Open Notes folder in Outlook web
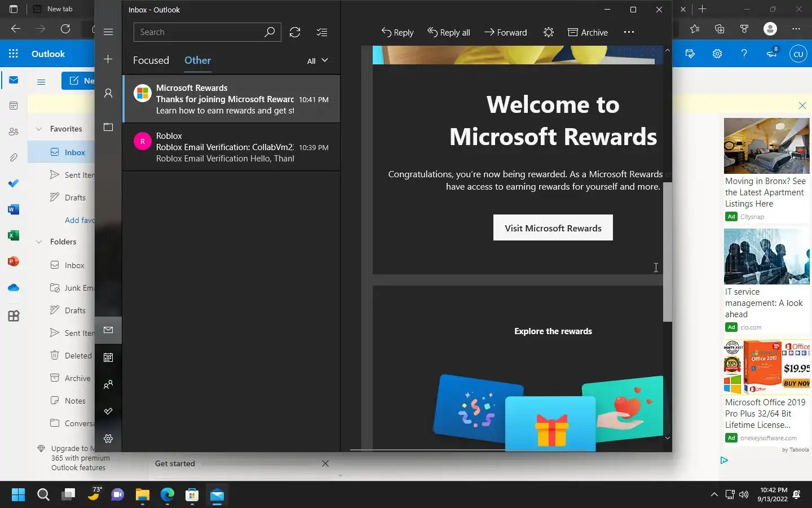Screen dimensions: 812x508 click(68, 401)
